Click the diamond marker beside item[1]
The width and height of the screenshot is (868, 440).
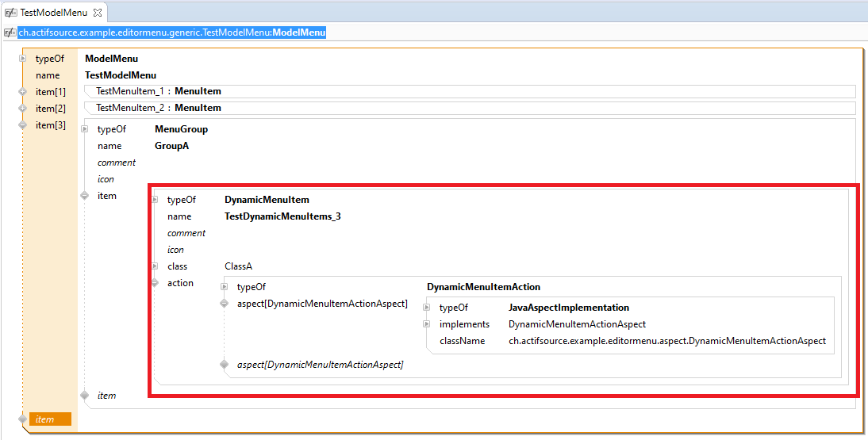click(x=22, y=92)
